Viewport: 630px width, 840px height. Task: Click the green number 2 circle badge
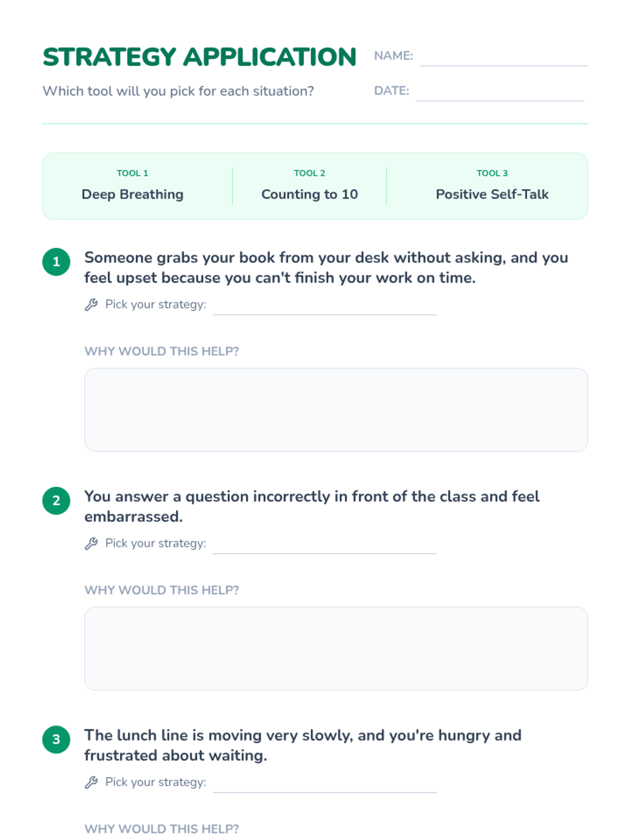click(x=56, y=501)
